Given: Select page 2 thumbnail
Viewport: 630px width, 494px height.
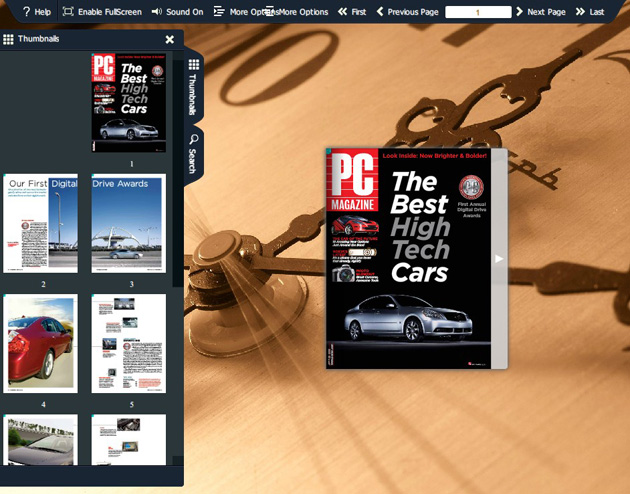Looking at the screenshot, I should coord(41,223).
